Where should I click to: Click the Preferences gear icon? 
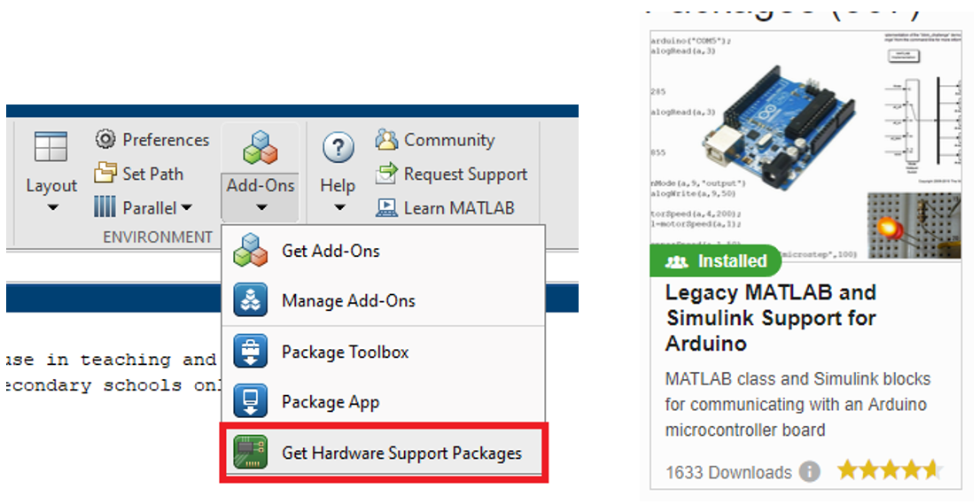point(105,139)
